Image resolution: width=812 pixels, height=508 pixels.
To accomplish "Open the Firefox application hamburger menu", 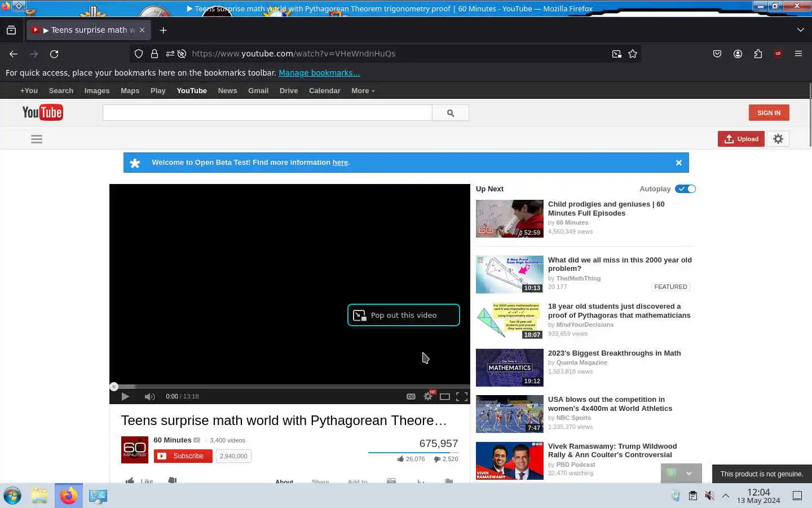I will 798,54.
